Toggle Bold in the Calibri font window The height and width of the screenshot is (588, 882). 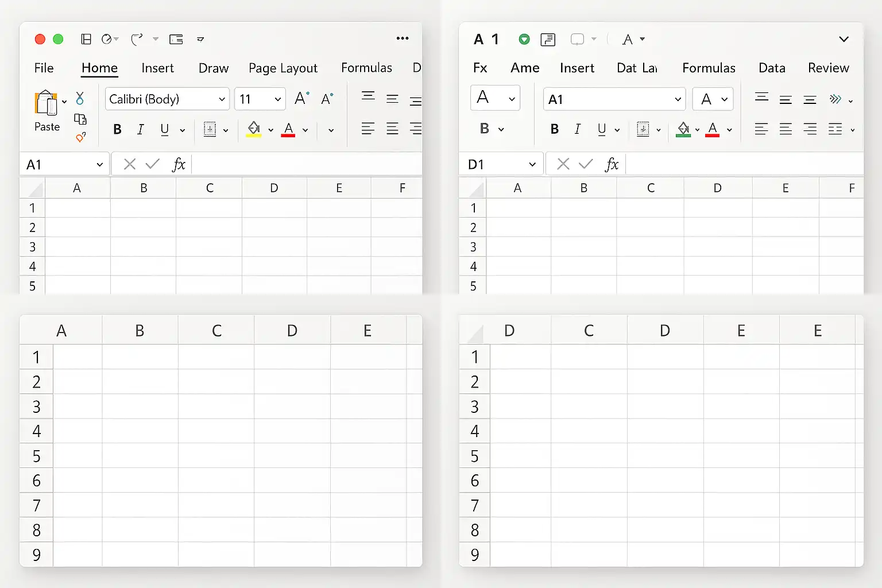(x=117, y=130)
